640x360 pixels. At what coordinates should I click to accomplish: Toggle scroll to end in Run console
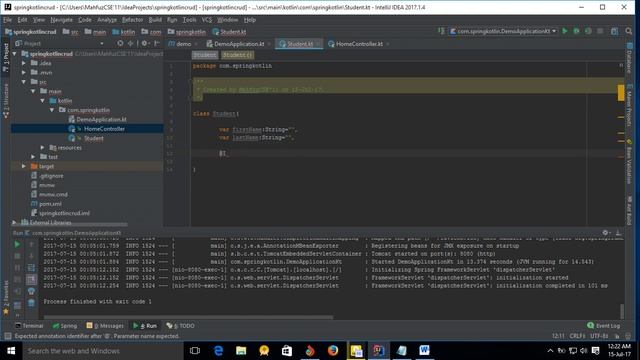pyautogui.click(x=31, y=280)
